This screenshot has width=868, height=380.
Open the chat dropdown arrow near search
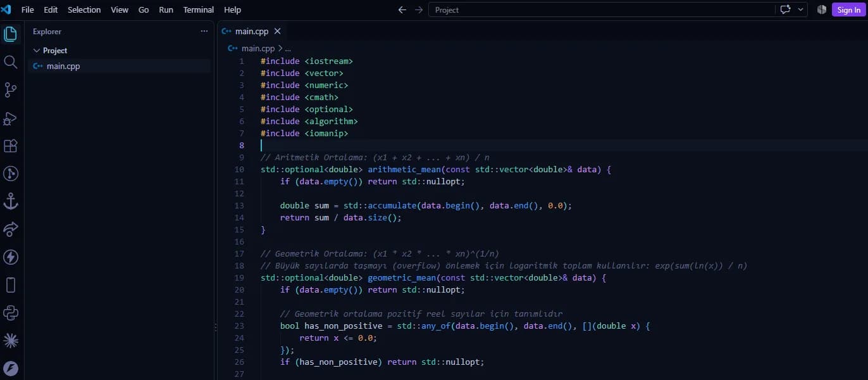point(801,9)
